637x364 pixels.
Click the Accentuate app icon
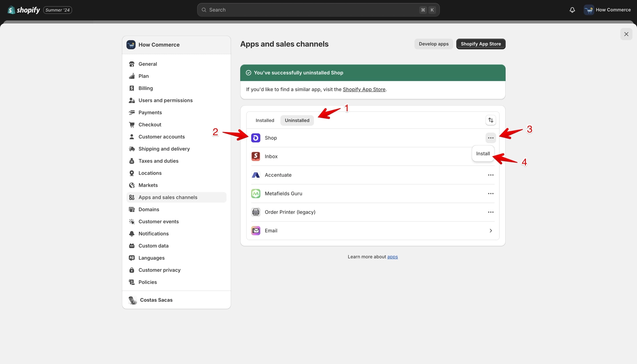coord(255,175)
